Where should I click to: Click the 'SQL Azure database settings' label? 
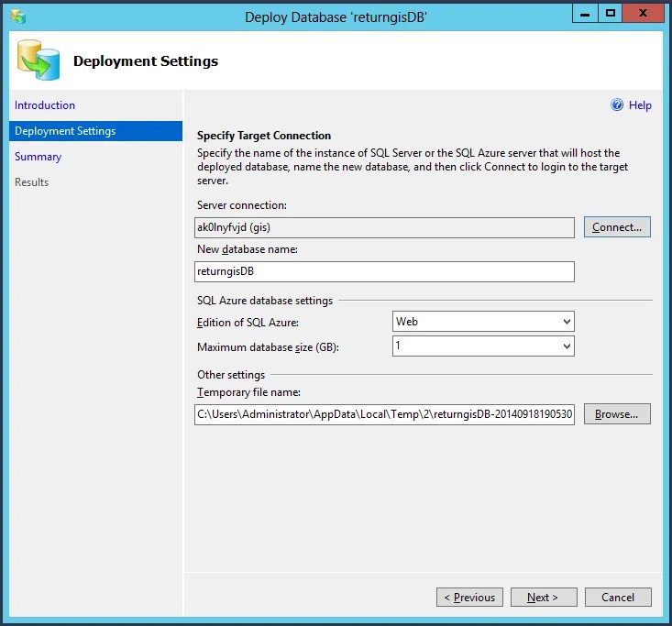pos(265,301)
